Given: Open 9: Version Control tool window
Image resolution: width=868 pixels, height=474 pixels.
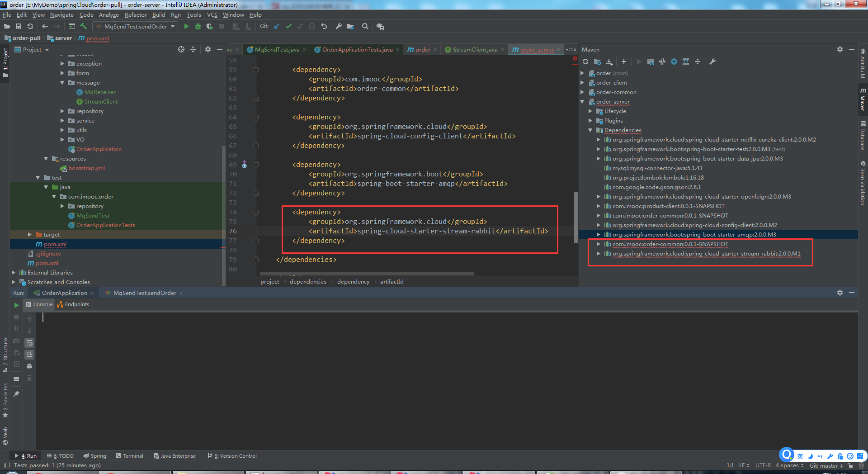Looking at the screenshot, I should pyautogui.click(x=232, y=456).
